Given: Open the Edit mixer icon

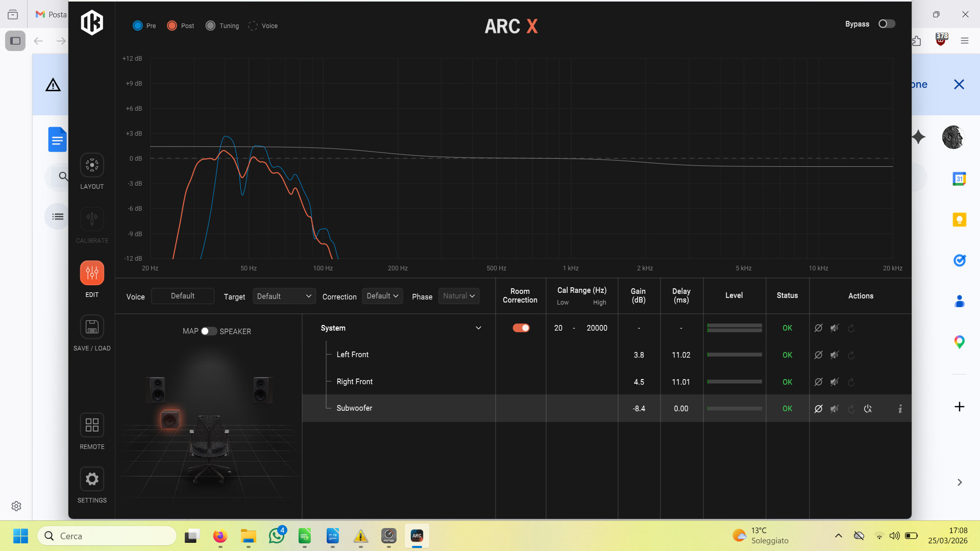Looking at the screenshot, I should (x=92, y=273).
